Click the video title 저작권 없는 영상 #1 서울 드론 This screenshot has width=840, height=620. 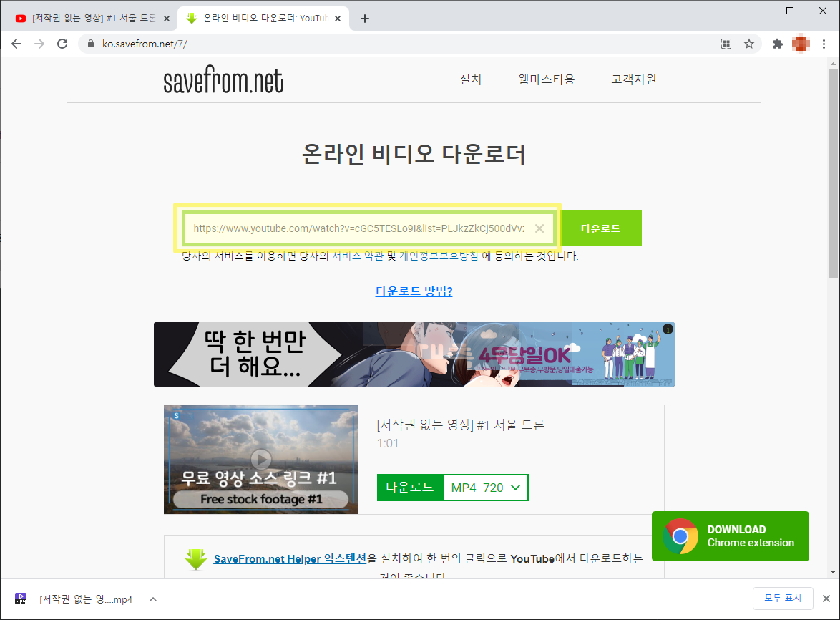[x=461, y=425]
